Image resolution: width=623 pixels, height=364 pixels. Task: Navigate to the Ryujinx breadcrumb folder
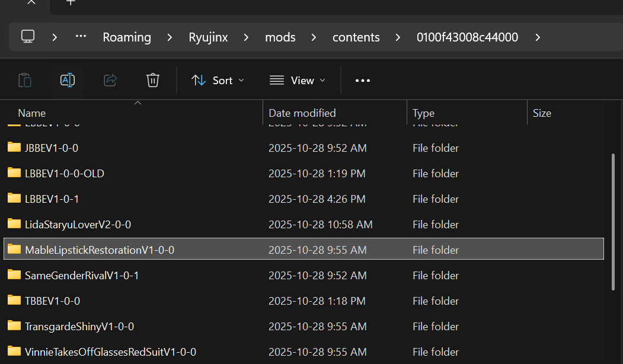(208, 37)
